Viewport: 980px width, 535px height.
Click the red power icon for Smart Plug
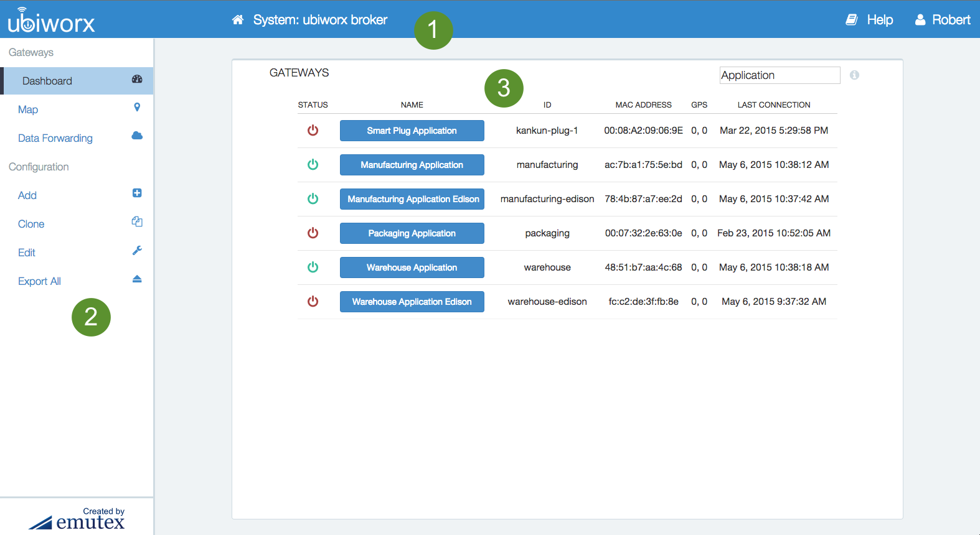pos(313,130)
